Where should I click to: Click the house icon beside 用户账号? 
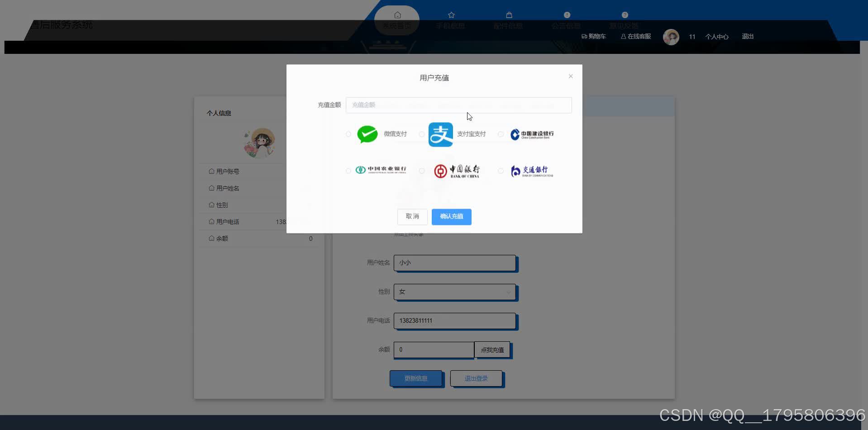pyautogui.click(x=211, y=171)
